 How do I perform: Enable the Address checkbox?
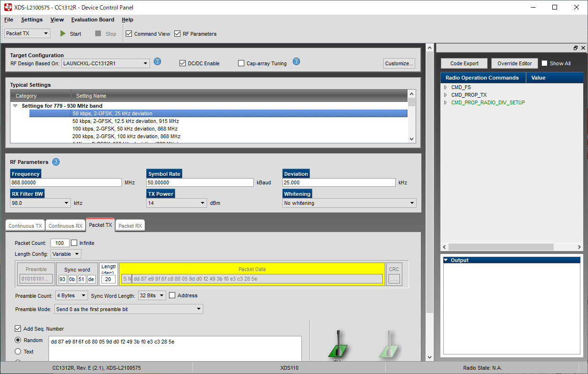(172, 295)
